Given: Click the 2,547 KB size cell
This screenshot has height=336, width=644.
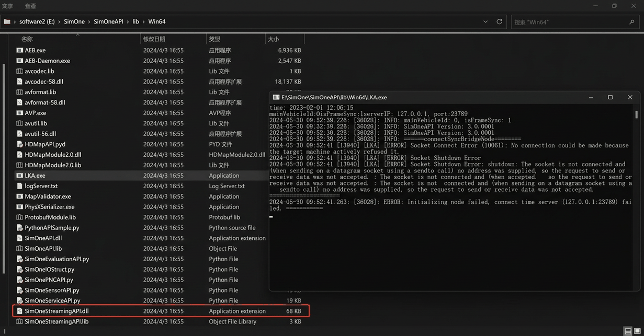Looking at the screenshot, I should [289, 61].
